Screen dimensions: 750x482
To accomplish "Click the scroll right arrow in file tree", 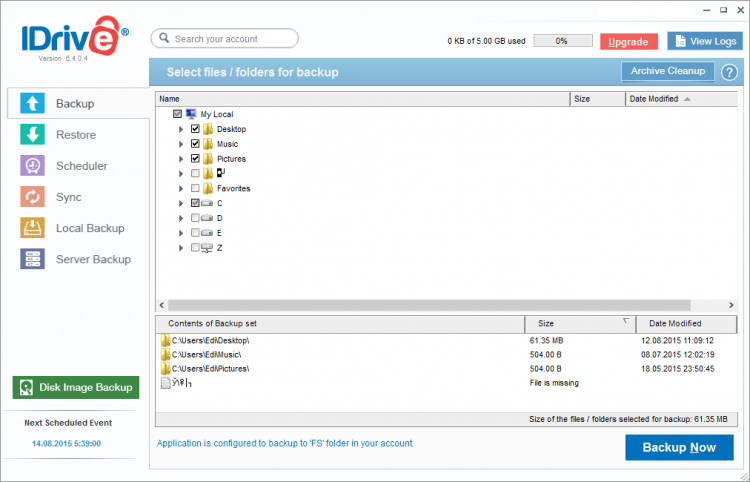I will (731, 305).
